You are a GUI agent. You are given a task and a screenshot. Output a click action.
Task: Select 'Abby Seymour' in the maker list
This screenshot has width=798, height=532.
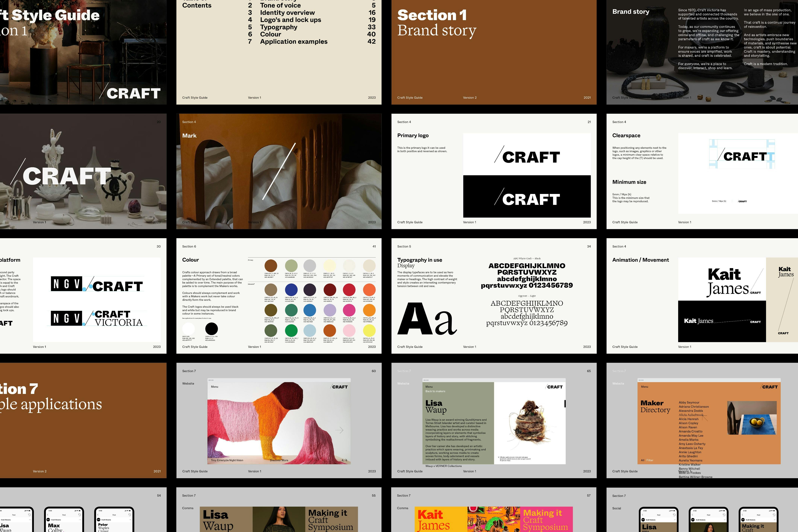689,402
